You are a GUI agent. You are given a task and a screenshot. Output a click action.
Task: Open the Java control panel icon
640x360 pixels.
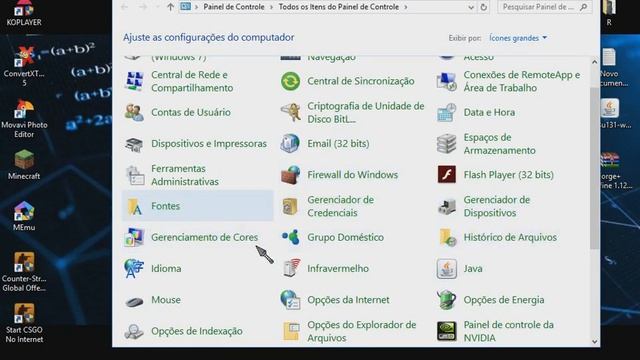[x=447, y=269]
